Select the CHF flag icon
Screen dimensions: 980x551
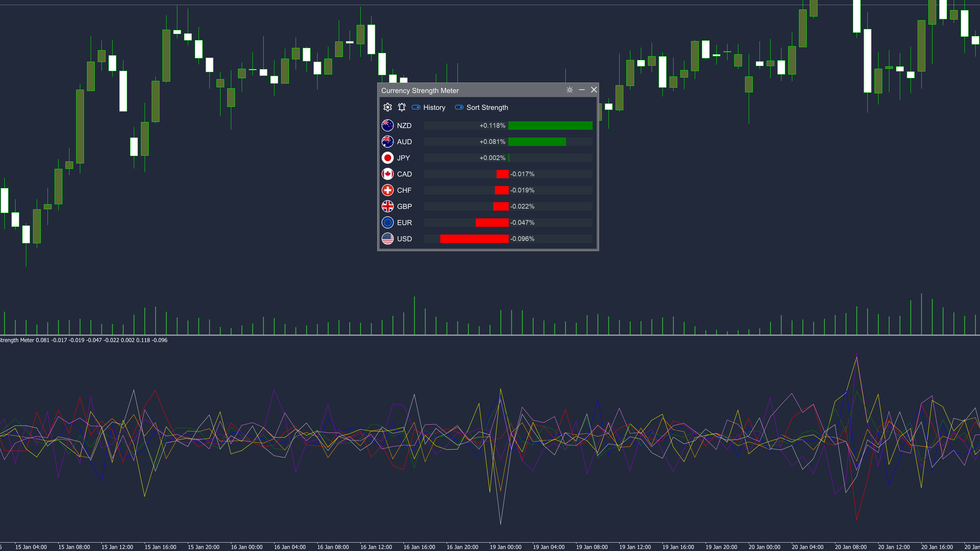[x=387, y=190]
